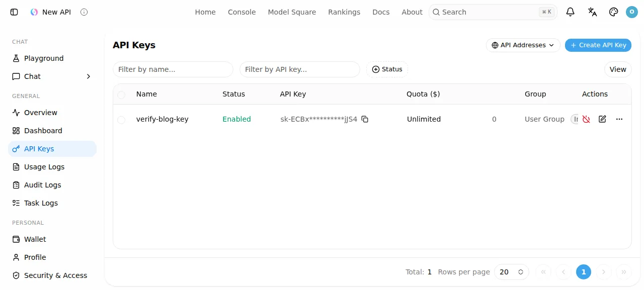Go to first page button
This screenshot has height=290, width=644.
[543, 272]
